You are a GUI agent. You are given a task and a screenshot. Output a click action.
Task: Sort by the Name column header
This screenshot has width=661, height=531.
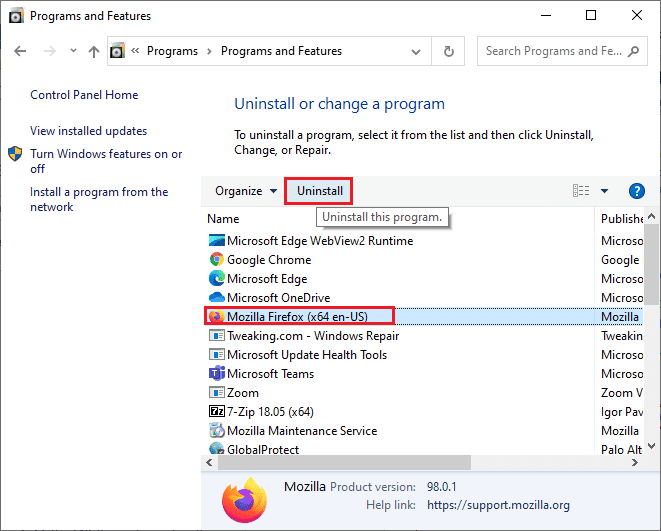pos(223,219)
